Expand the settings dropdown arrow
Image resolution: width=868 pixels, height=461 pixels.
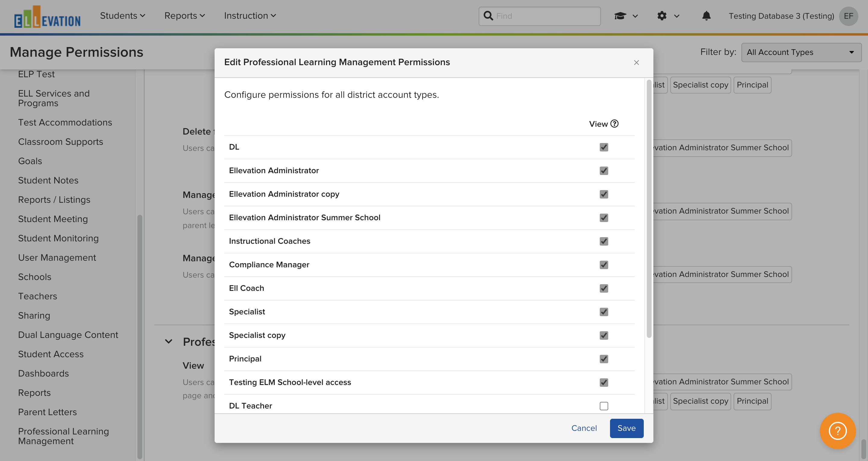[x=677, y=16]
